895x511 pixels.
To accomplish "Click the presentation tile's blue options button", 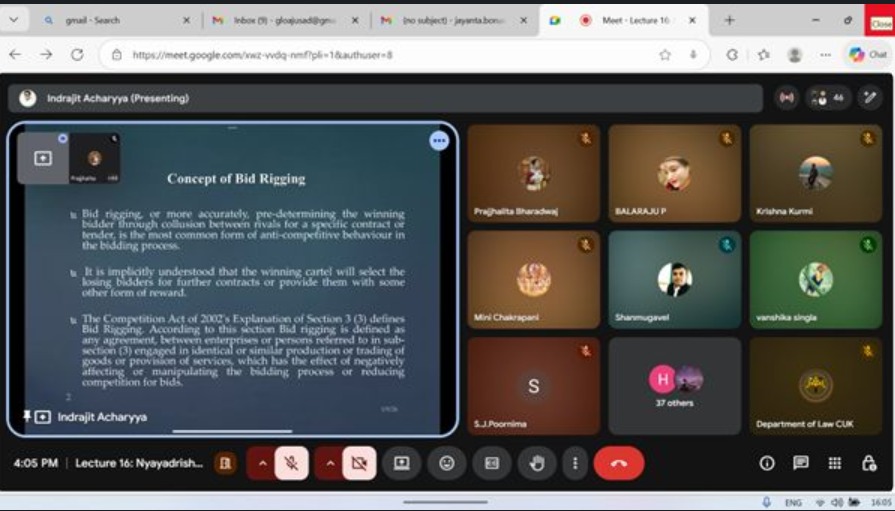I will [x=439, y=141].
